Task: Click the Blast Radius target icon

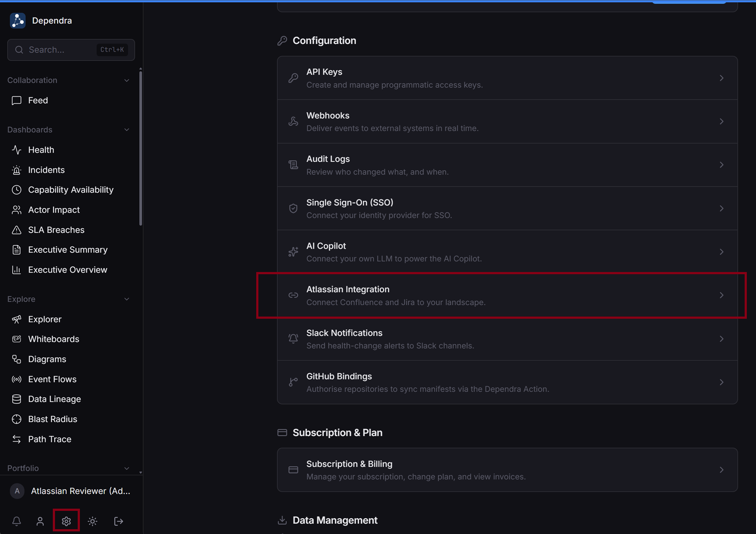Action: 17,419
